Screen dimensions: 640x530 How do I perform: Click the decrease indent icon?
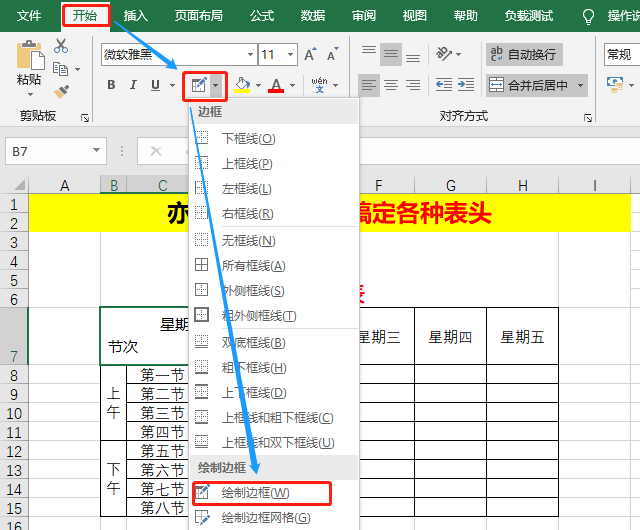pos(444,85)
